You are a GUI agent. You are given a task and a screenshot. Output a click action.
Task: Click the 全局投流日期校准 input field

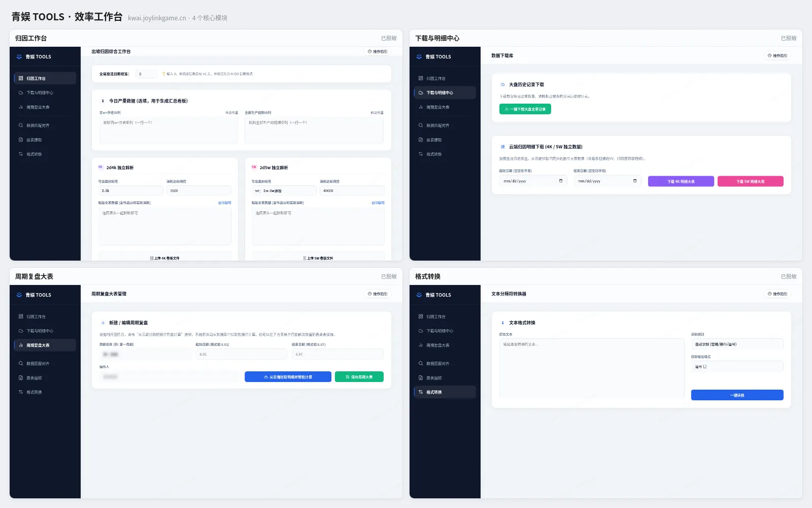[x=146, y=74]
